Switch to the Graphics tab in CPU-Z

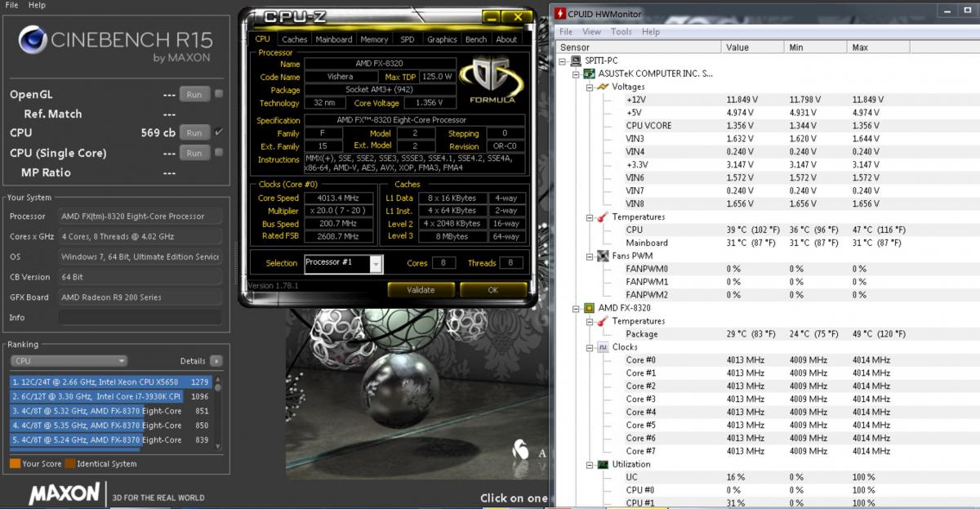point(442,39)
